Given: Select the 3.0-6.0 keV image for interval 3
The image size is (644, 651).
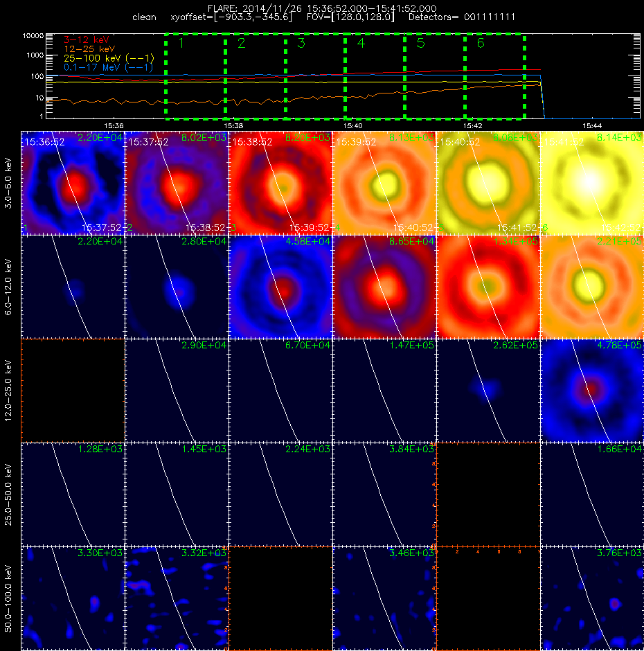Looking at the screenshot, I should pos(280,183).
